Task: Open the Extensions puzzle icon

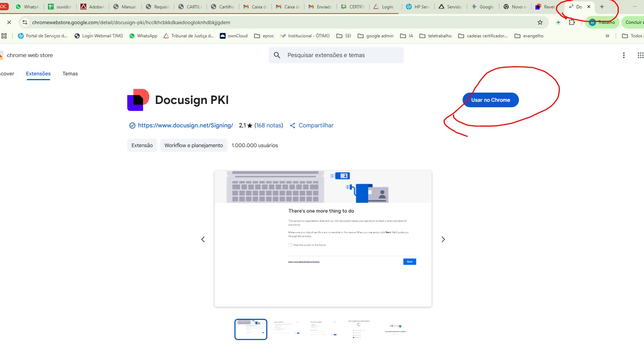Action: pyautogui.click(x=572, y=22)
